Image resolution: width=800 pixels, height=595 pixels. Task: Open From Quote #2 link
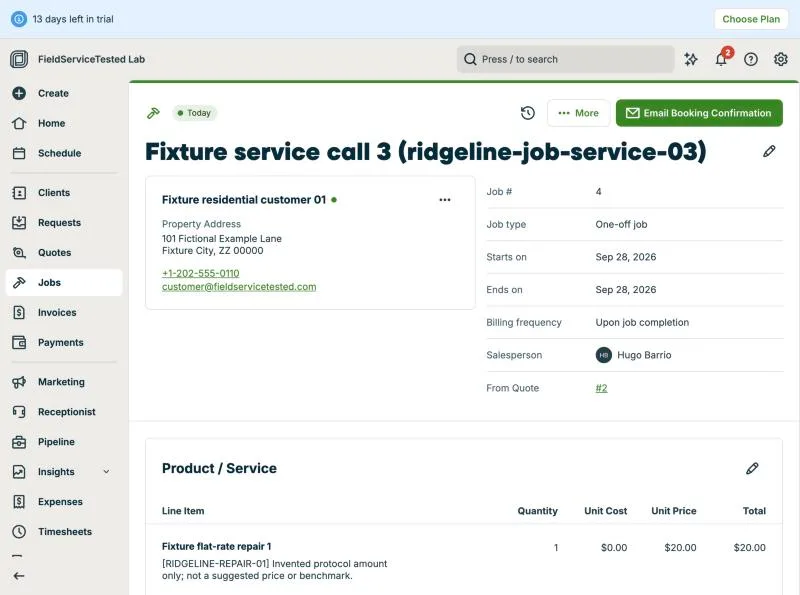pyautogui.click(x=602, y=388)
